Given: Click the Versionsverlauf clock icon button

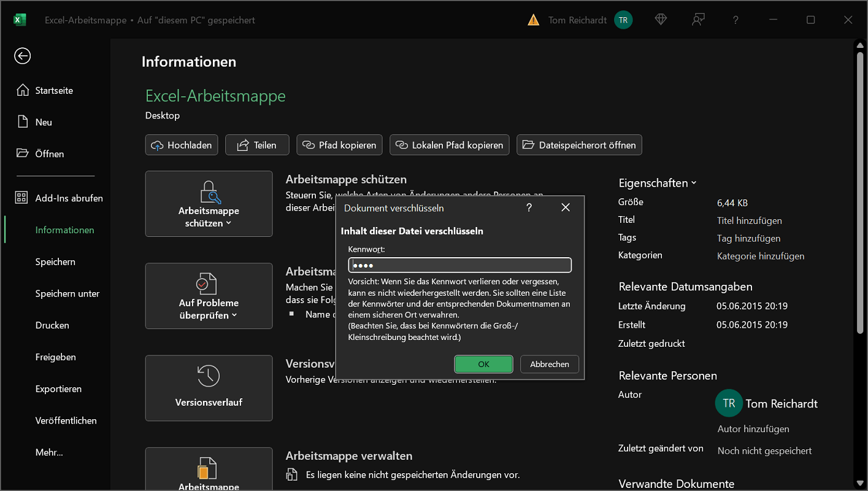Looking at the screenshot, I should 209,388.
